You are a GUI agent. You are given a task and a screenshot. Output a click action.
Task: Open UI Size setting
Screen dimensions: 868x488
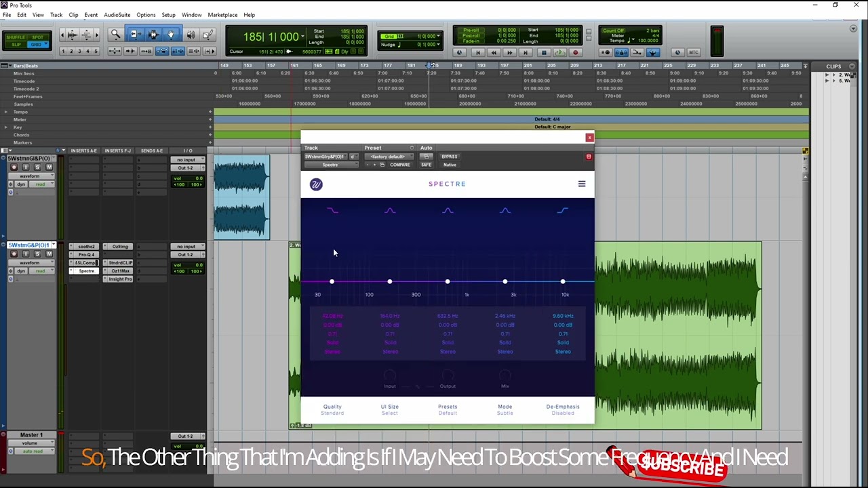[x=389, y=409]
